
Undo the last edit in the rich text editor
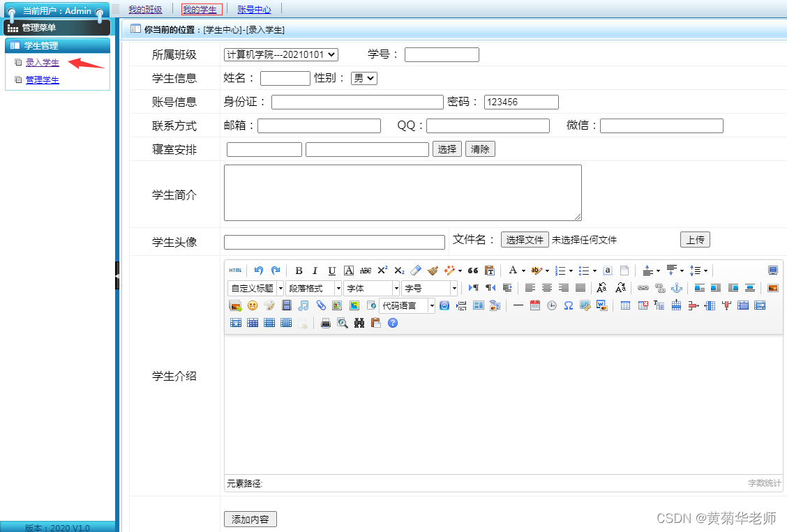[x=258, y=271]
